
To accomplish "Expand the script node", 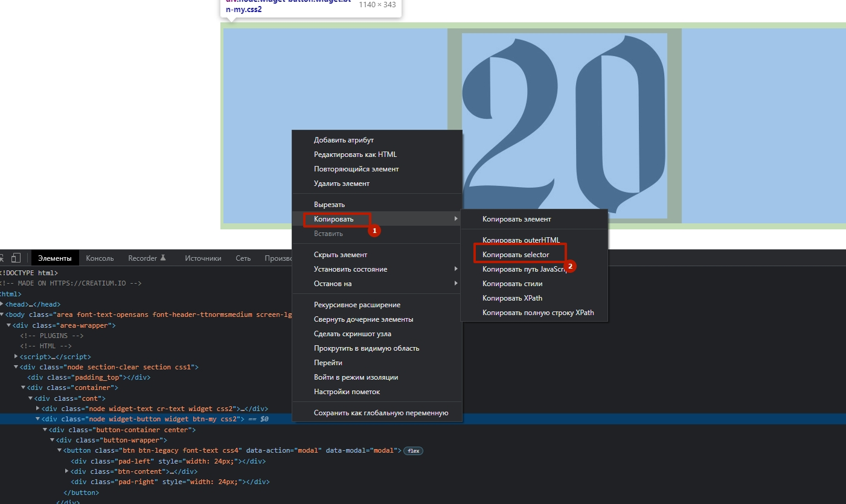I will [16, 357].
